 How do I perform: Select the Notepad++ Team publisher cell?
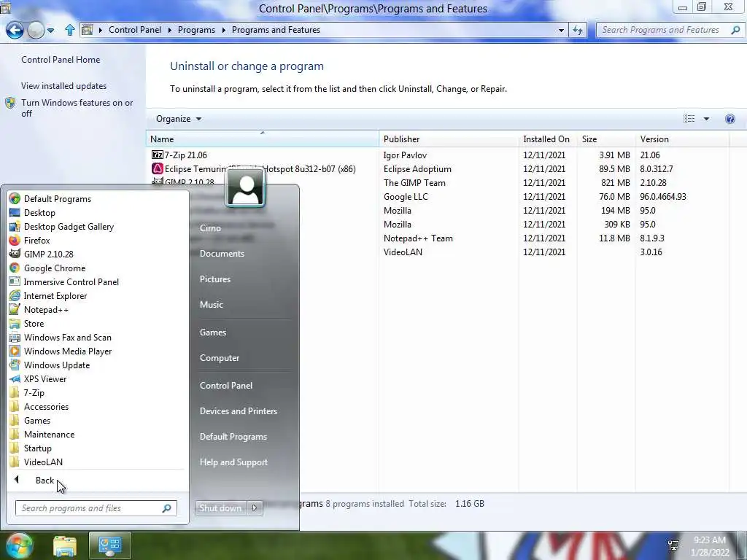click(x=418, y=238)
